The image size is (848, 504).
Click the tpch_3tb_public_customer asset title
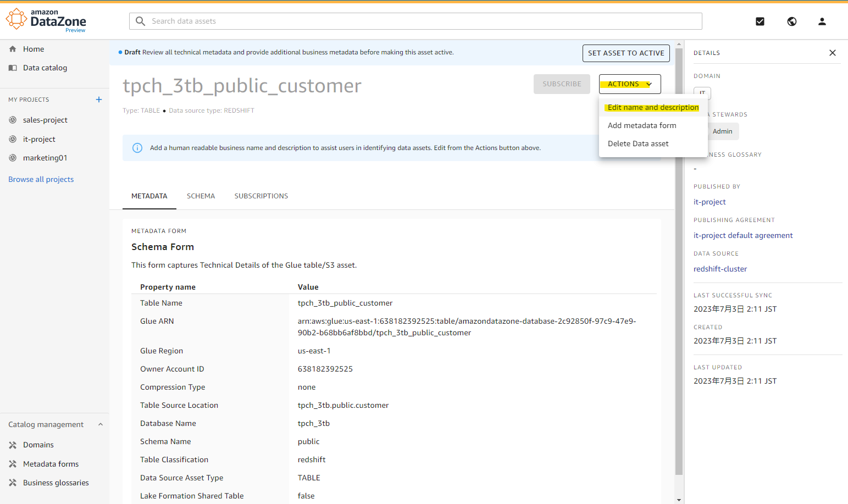242,86
